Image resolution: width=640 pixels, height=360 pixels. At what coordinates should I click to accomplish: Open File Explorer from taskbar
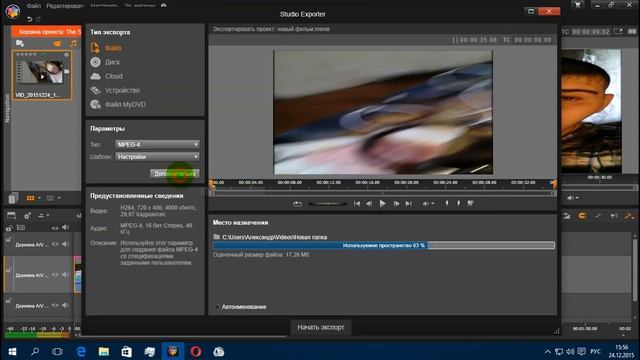104,351
